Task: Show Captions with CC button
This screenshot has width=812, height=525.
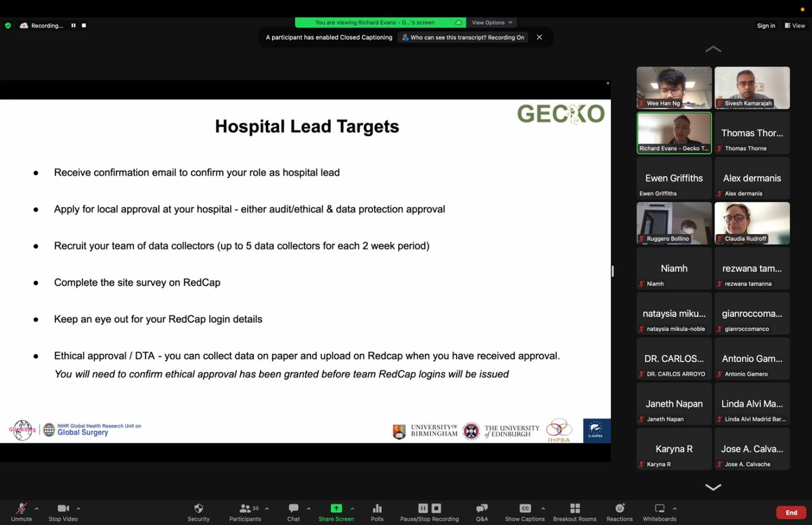Action: point(524,511)
